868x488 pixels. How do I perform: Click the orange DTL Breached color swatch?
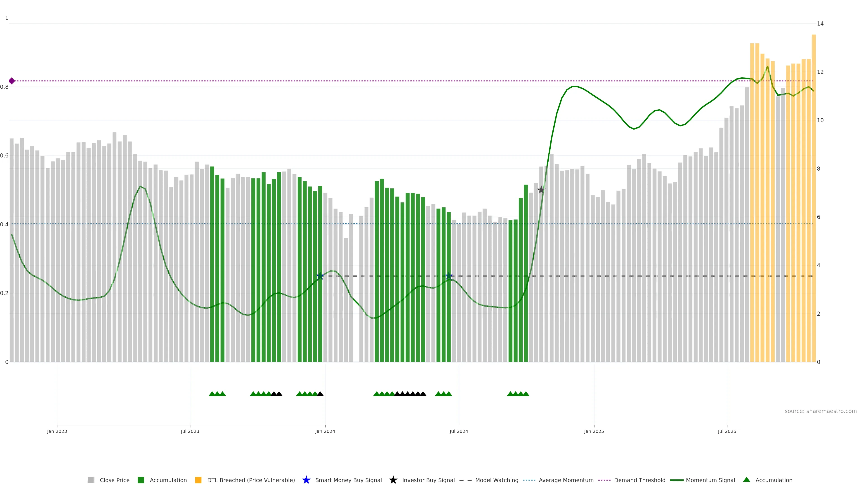198,480
